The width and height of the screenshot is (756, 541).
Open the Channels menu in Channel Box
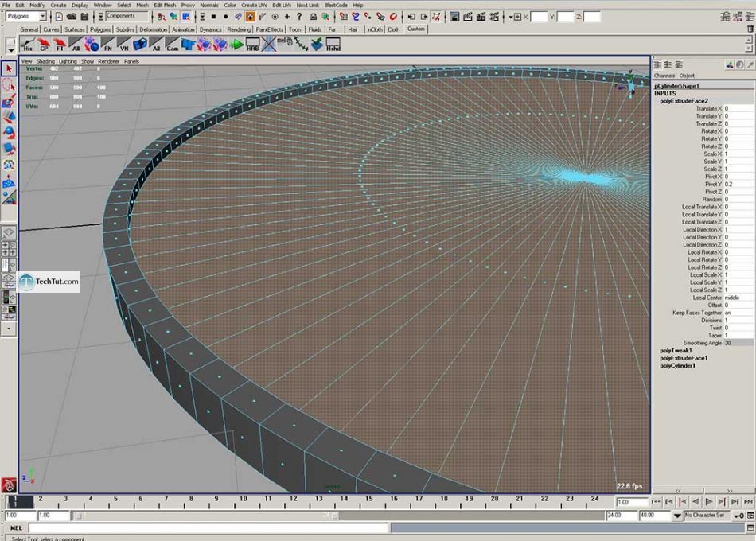664,76
